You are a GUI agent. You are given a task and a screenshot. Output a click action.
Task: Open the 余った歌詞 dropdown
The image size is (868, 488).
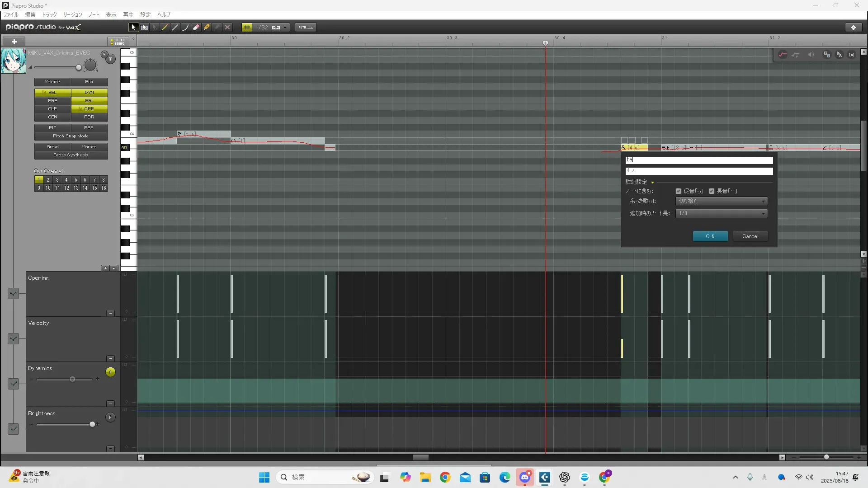[722, 201]
